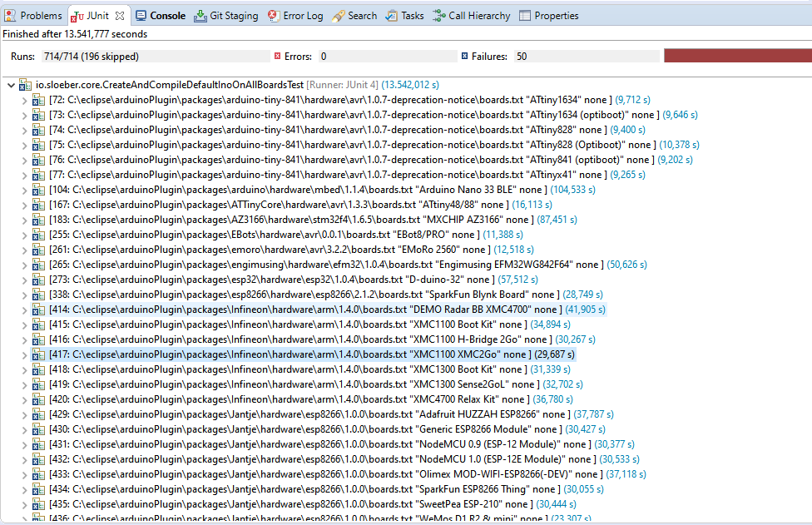Viewport: 812px width, 525px height.
Task: Click failed test icon for [416] XMC1100 H-Bridge 2Go
Action: (39, 340)
